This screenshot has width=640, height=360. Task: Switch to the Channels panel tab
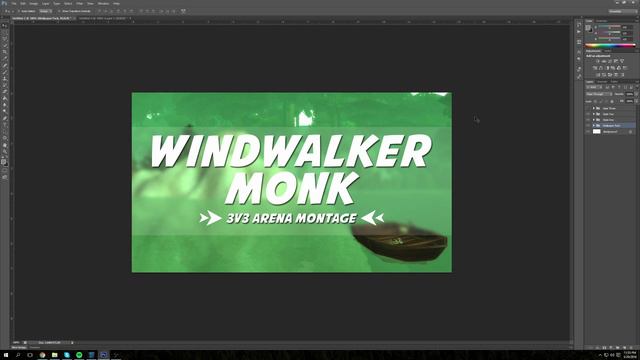coord(602,82)
